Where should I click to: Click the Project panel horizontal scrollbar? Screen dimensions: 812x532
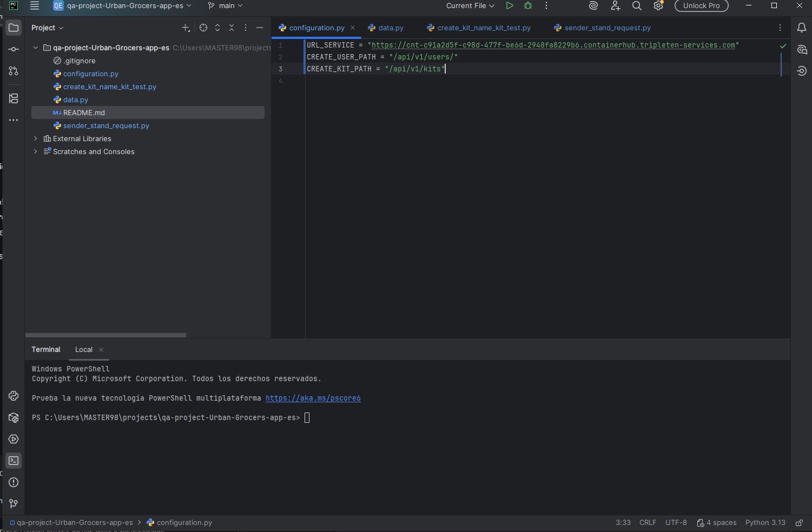[x=105, y=335]
